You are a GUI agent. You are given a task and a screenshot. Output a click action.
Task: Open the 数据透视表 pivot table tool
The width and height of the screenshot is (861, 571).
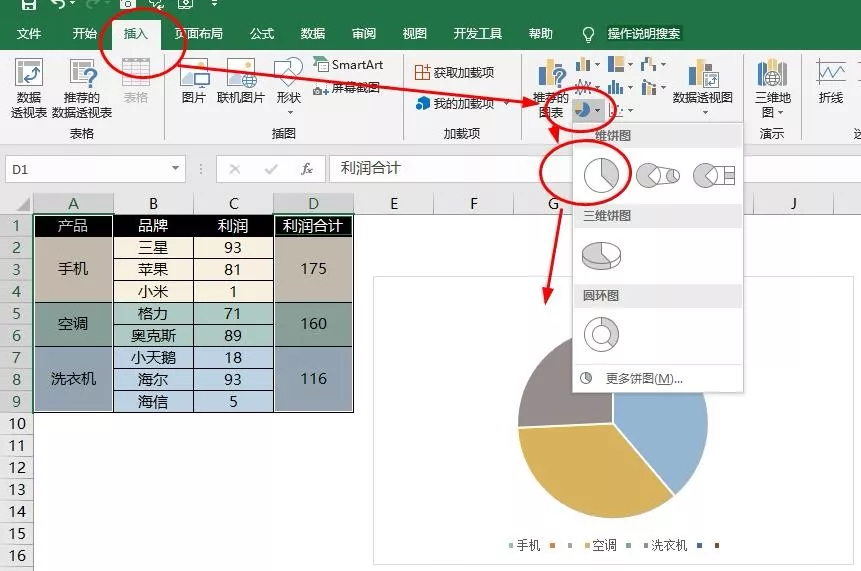[29, 88]
